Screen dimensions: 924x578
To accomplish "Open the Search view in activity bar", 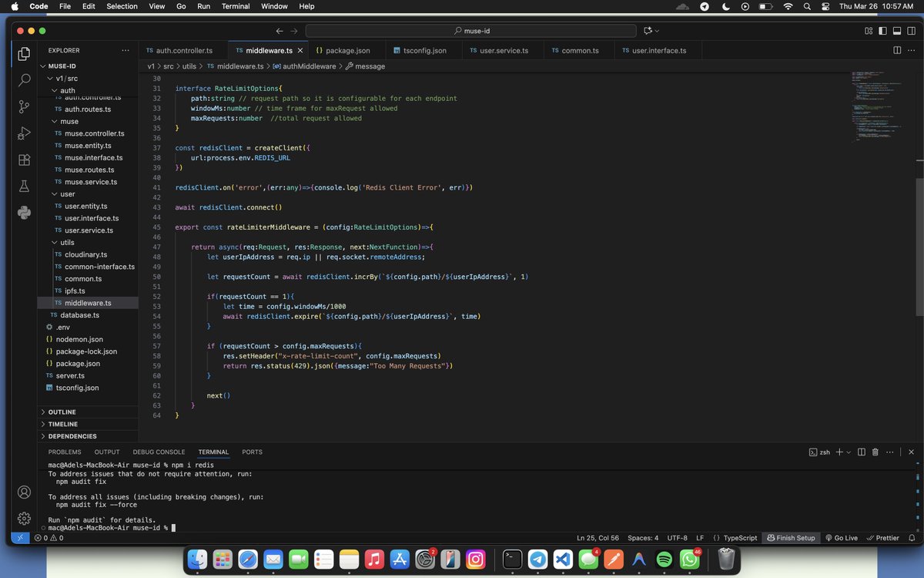I will (x=24, y=80).
